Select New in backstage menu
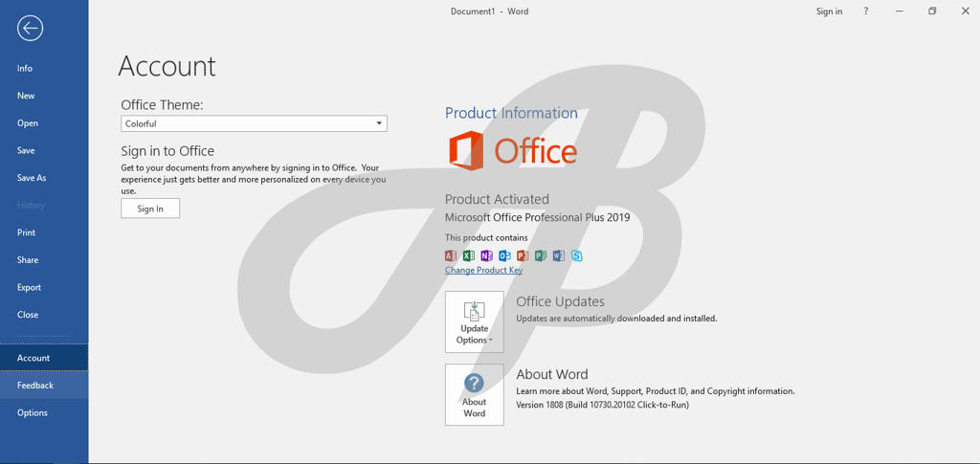The height and width of the screenshot is (464, 980). click(x=44, y=96)
